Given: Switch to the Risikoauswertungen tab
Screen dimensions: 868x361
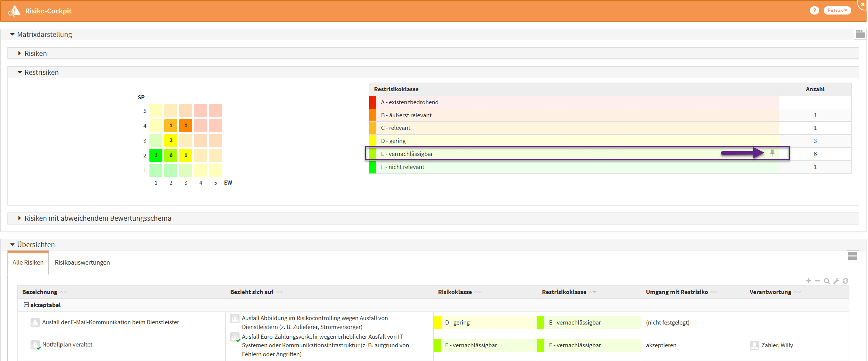Looking at the screenshot, I should tap(82, 262).
